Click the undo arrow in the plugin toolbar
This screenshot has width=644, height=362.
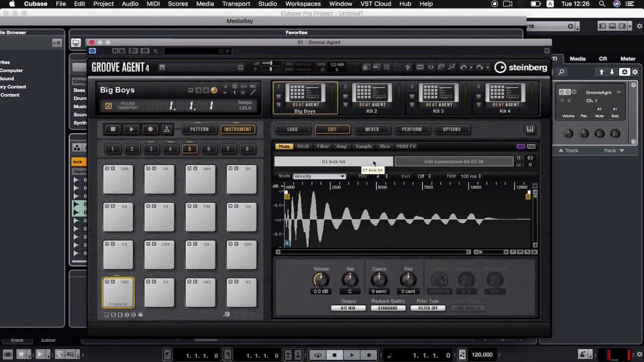point(463,67)
